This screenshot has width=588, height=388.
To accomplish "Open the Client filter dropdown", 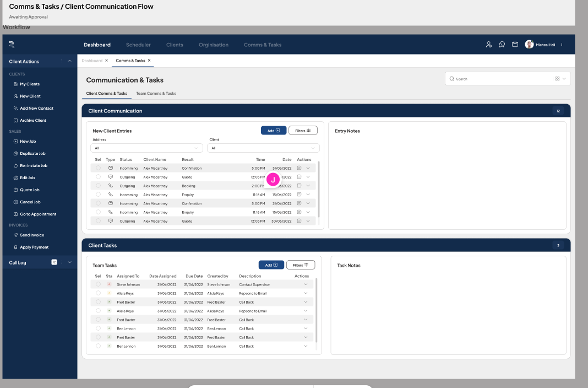I will click(x=264, y=148).
